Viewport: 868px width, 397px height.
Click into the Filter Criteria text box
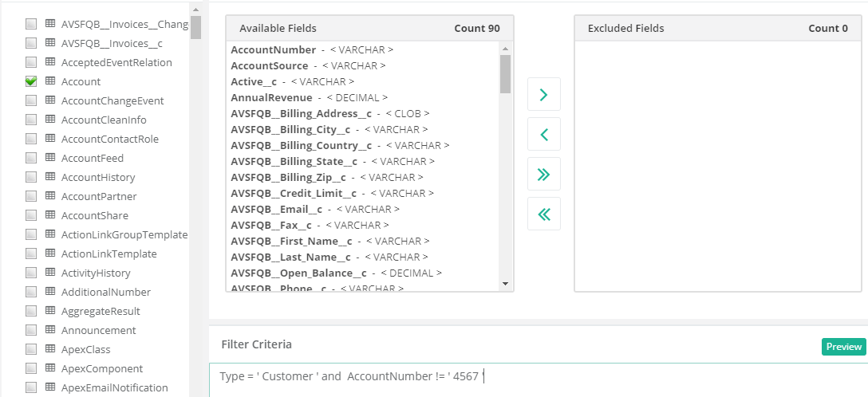pyautogui.click(x=535, y=376)
